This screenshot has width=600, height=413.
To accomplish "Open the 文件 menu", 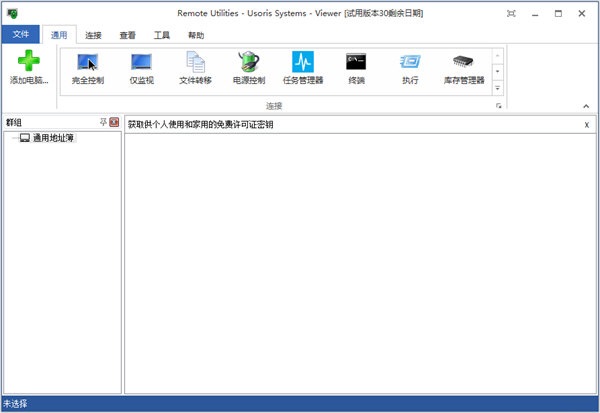I will point(20,35).
